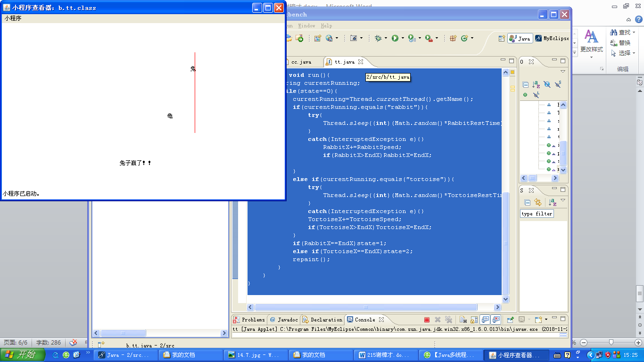Click the Word zoom out minus button

click(x=584, y=343)
